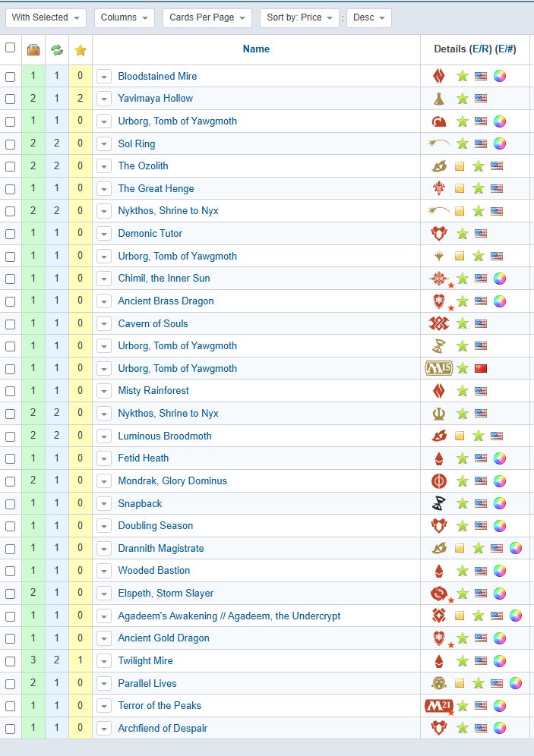The width and height of the screenshot is (534, 756).
Task: Open the Columns dropdown
Action: (125, 18)
